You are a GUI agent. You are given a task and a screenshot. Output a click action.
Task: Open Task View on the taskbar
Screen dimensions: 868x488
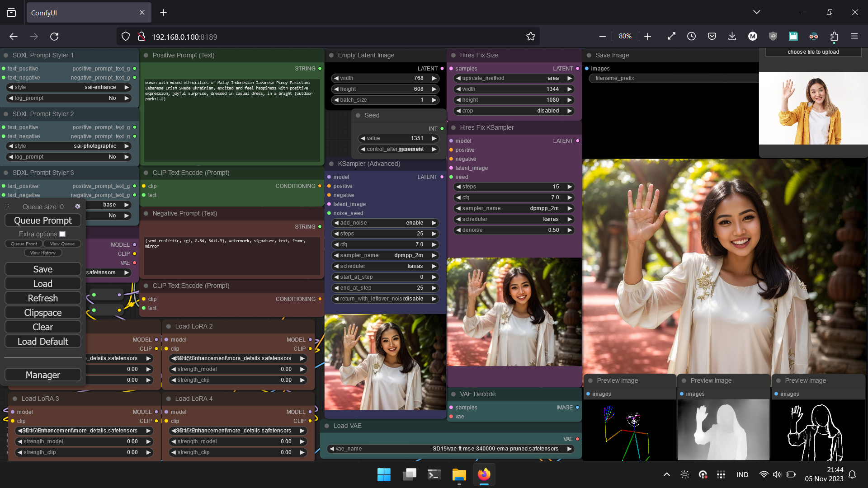tap(409, 474)
